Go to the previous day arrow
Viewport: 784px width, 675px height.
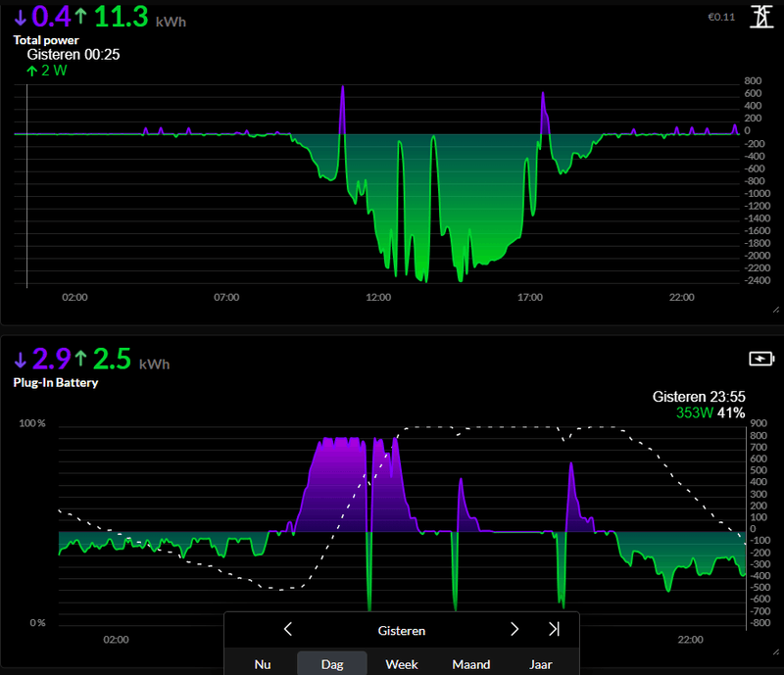coord(288,629)
